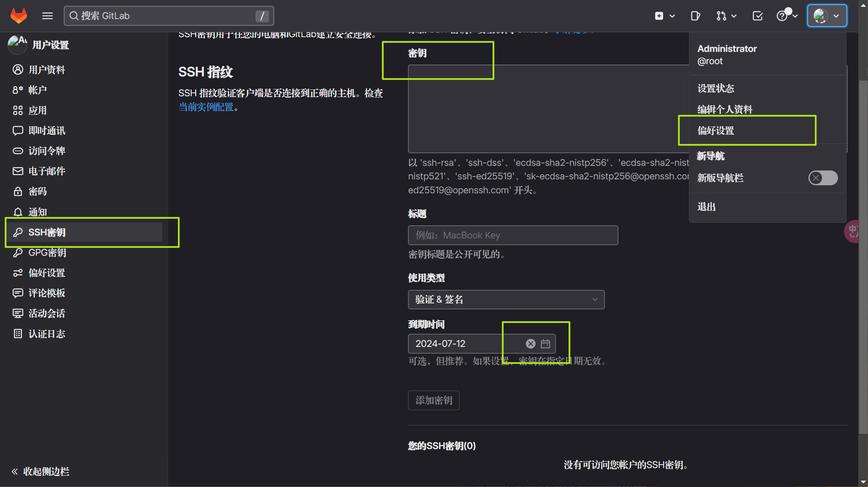Image resolution: width=868 pixels, height=487 pixels.
Task: Clear the expiration date with the X icon
Action: [x=531, y=344]
